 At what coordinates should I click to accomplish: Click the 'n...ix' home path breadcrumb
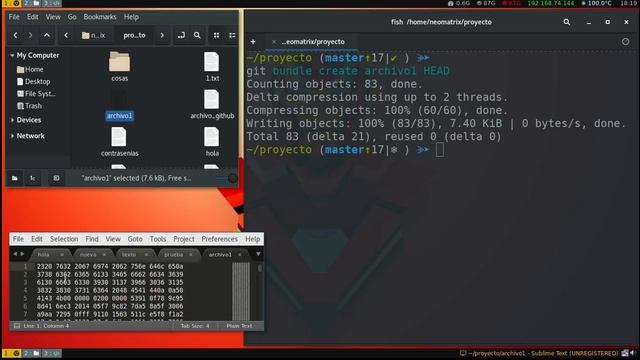[x=93, y=35]
